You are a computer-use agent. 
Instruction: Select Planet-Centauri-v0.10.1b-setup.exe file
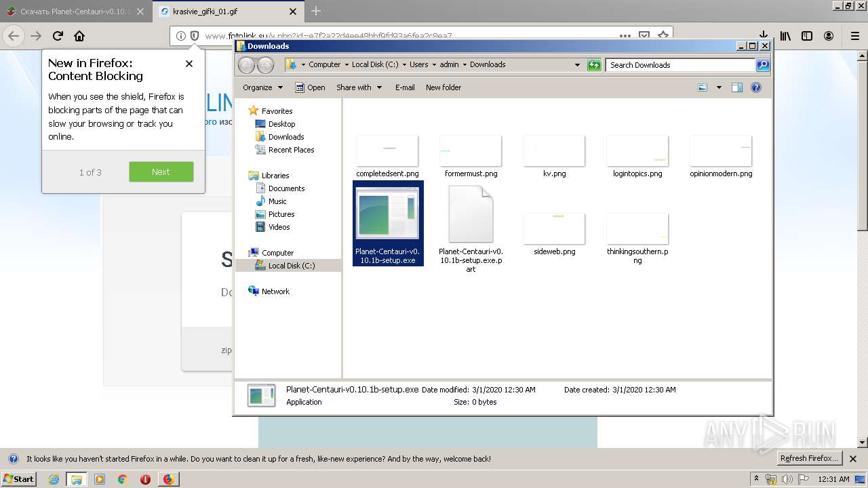388,224
